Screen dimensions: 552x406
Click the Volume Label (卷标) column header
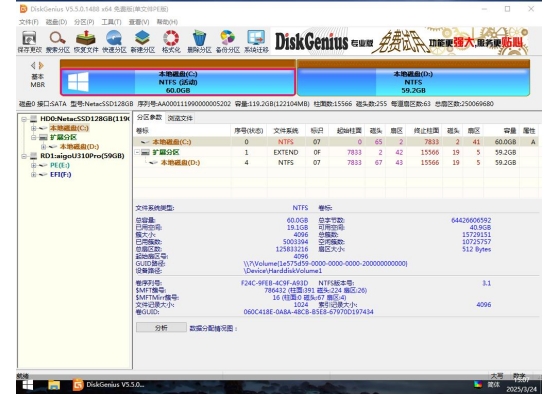[182, 131]
